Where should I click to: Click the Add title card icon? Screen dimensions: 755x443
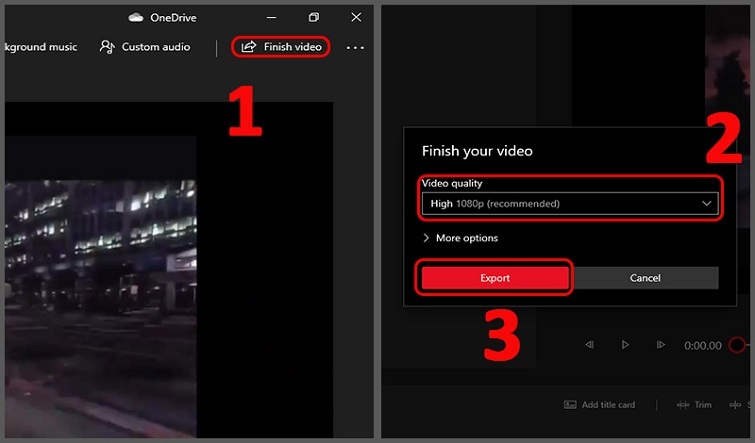pos(570,405)
